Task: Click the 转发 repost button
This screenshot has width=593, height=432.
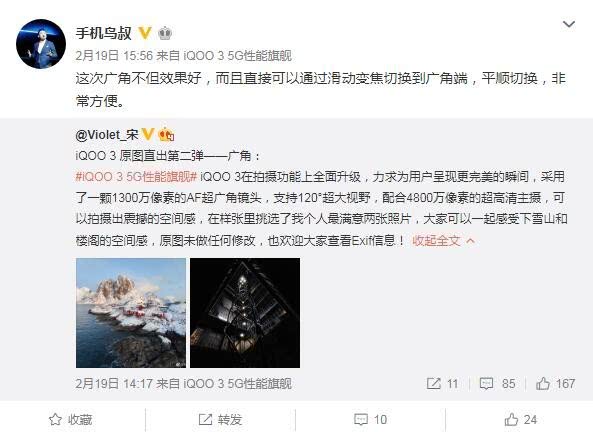Action: (220, 420)
